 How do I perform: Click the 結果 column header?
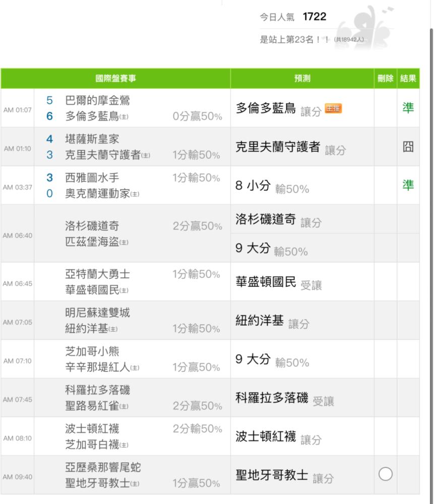point(408,79)
